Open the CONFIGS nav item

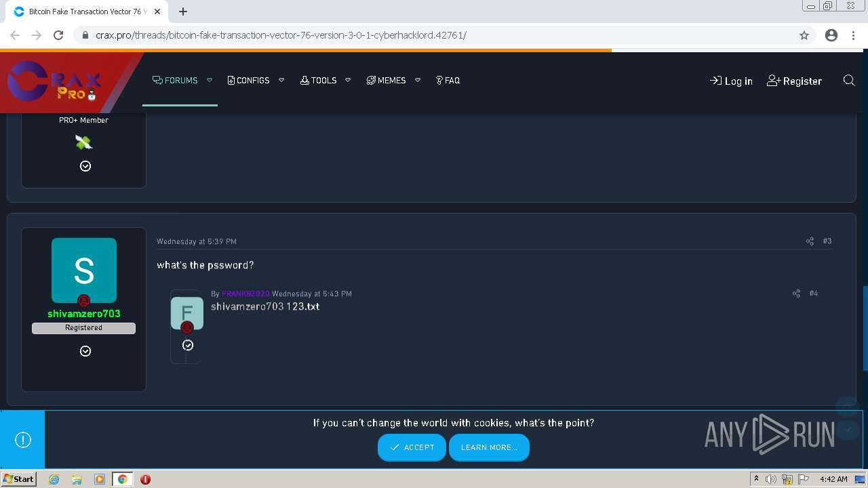pos(248,80)
